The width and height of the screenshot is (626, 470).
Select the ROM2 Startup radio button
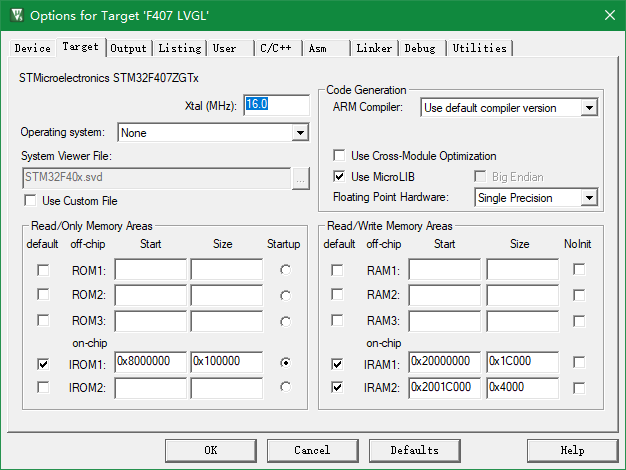point(285,296)
